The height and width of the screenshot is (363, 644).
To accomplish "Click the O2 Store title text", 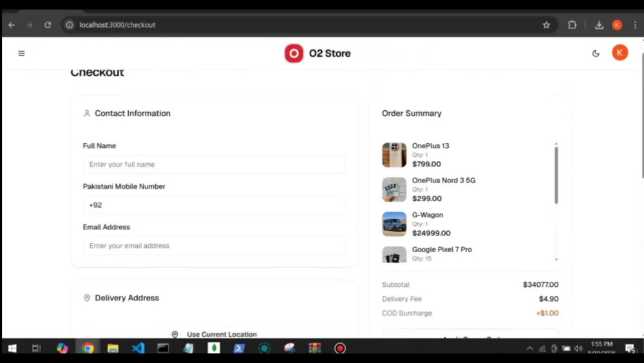I will pos(330,54).
